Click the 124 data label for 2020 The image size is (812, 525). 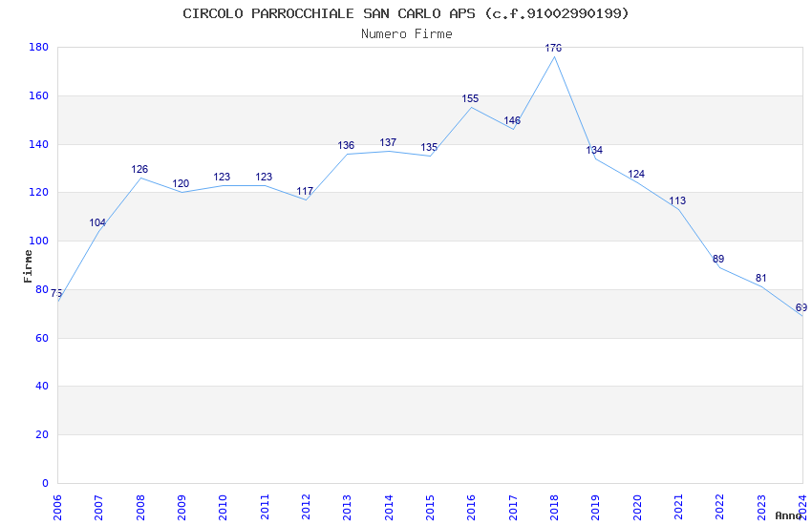coord(636,174)
